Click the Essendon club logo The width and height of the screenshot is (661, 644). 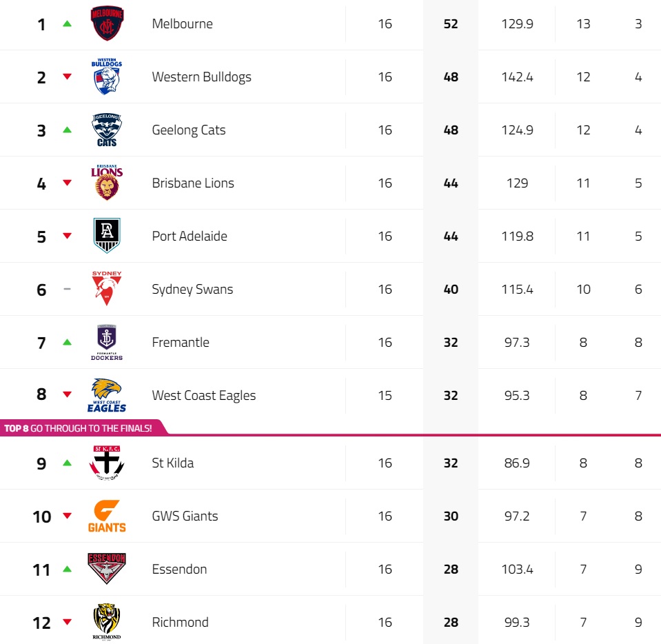tap(107, 569)
